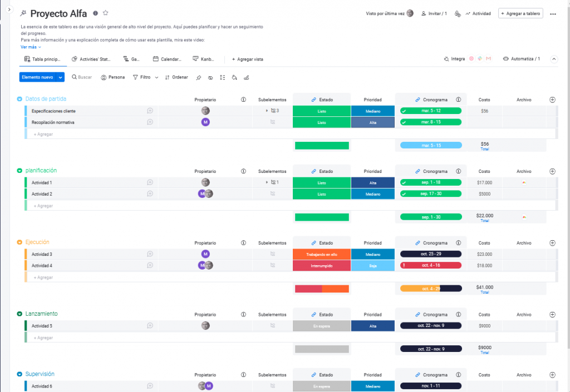Open the Elemento nuevo dropdown arrow
Viewport: 570px width, 392px height.
tap(61, 77)
